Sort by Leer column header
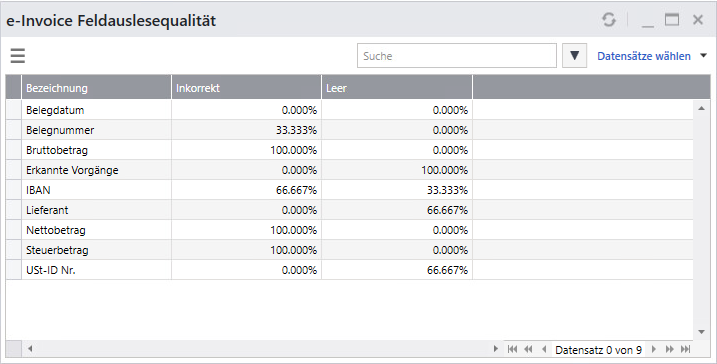The width and height of the screenshot is (717, 364). pyautogui.click(x=397, y=88)
